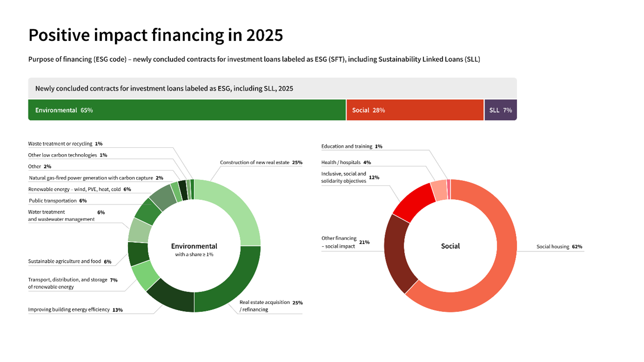Viewport: 644px width, 362px height.
Task: Click the 'Health / hospitals 4%' label
Action: point(346,163)
